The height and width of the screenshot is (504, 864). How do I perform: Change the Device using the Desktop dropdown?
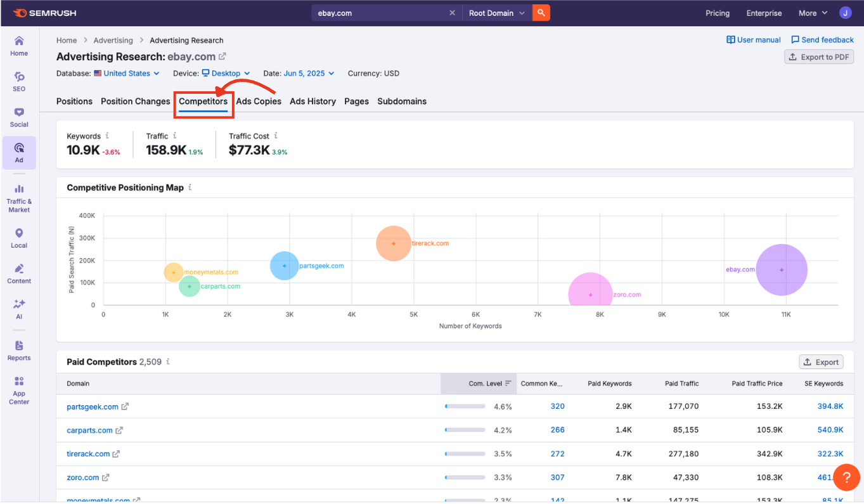click(x=226, y=73)
